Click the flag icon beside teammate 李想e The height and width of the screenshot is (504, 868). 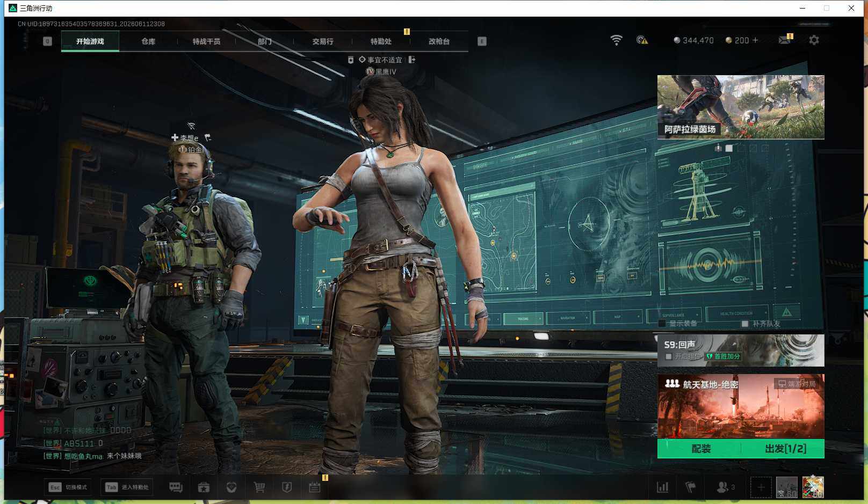click(x=208, y=137)
